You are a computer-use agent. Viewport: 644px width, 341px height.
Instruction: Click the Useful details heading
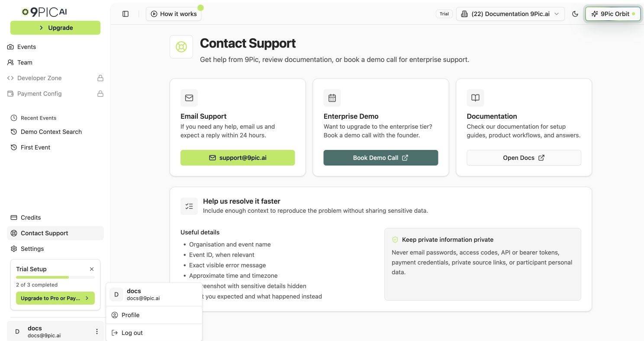(200, 232)
